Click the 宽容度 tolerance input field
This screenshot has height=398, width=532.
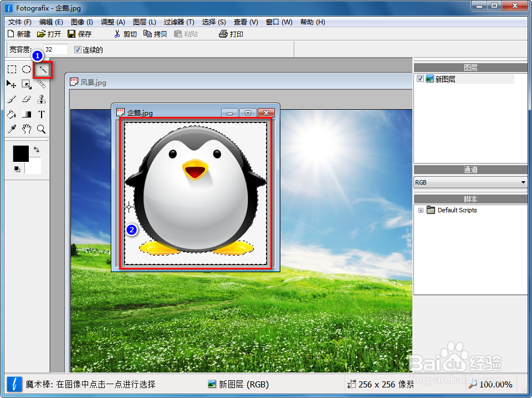click(55, 49)
